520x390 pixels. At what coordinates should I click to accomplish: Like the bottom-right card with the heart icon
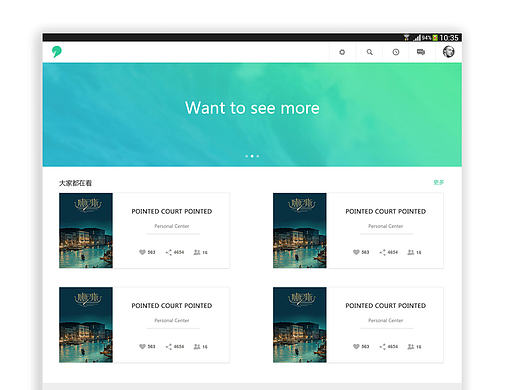(356, 347)
